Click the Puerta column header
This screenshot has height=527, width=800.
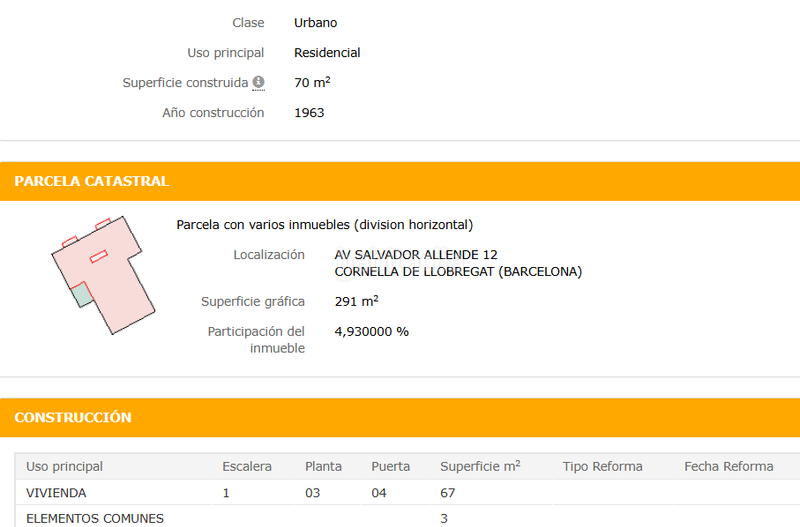coord(390,466)
